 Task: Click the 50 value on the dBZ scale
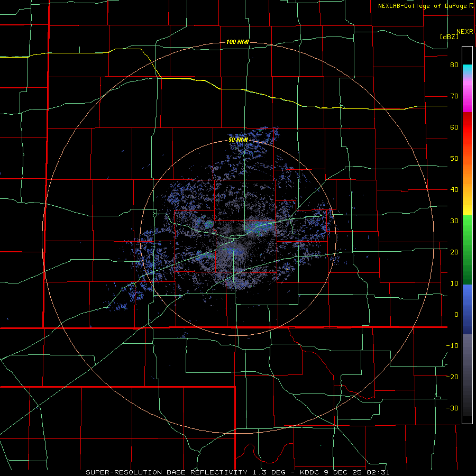[454, 159]
